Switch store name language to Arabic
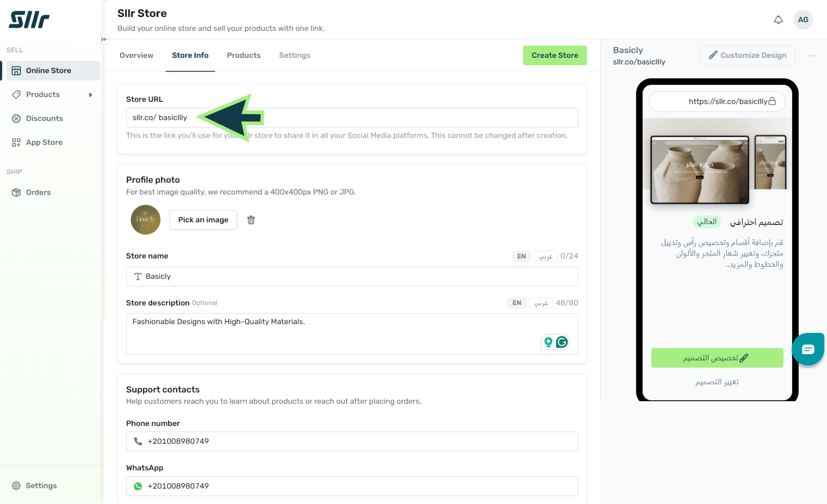Viewport: 827px width, 504px height. (x=545, y=256)
